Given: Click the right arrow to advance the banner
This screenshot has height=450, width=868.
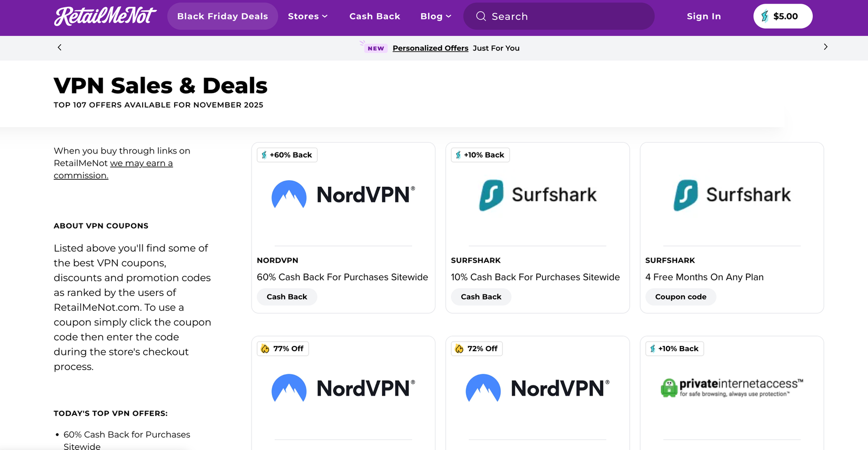Looking at the screenshot, I should [825, 47].
